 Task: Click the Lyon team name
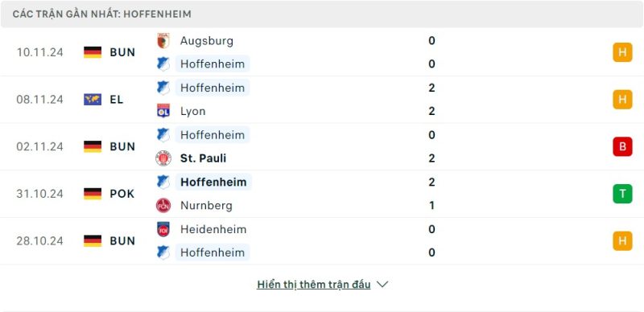(192, 111)
